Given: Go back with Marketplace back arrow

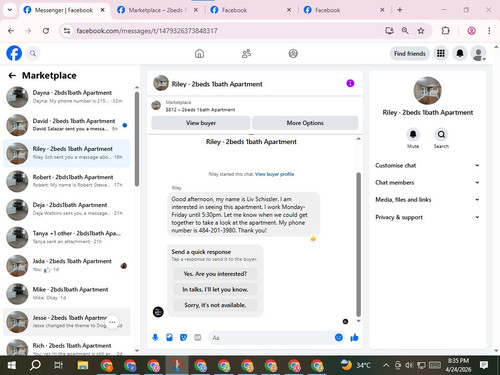Looking at the screenshot, I should click(x=12, y=76).
